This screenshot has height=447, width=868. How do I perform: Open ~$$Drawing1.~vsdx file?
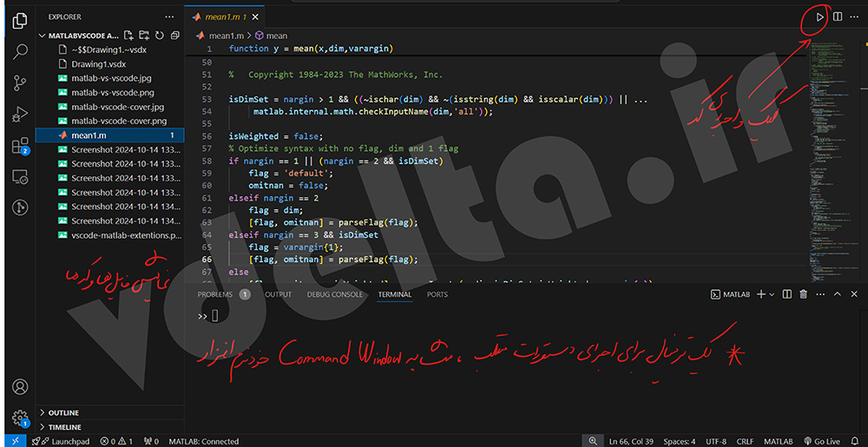[x=109, y=49]
